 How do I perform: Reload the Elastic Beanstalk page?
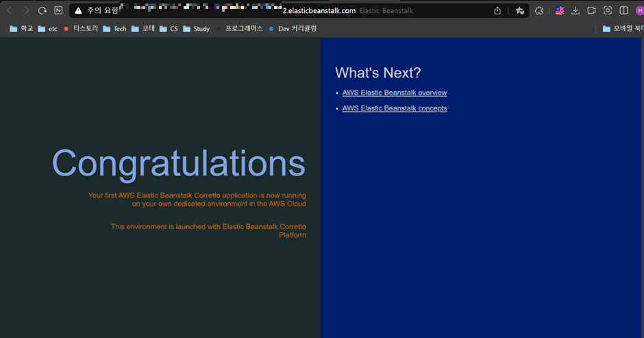coord(42,11)
